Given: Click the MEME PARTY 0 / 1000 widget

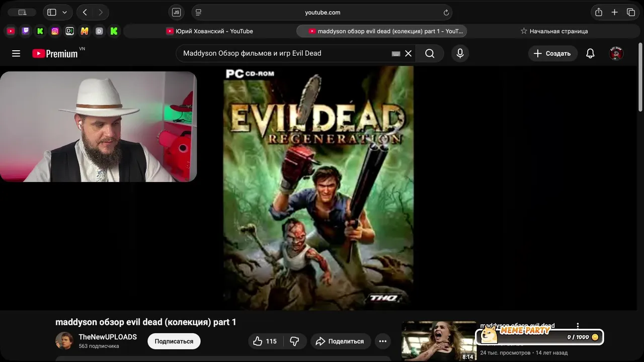Looking at the screenshot, I should tap(540, 336).
